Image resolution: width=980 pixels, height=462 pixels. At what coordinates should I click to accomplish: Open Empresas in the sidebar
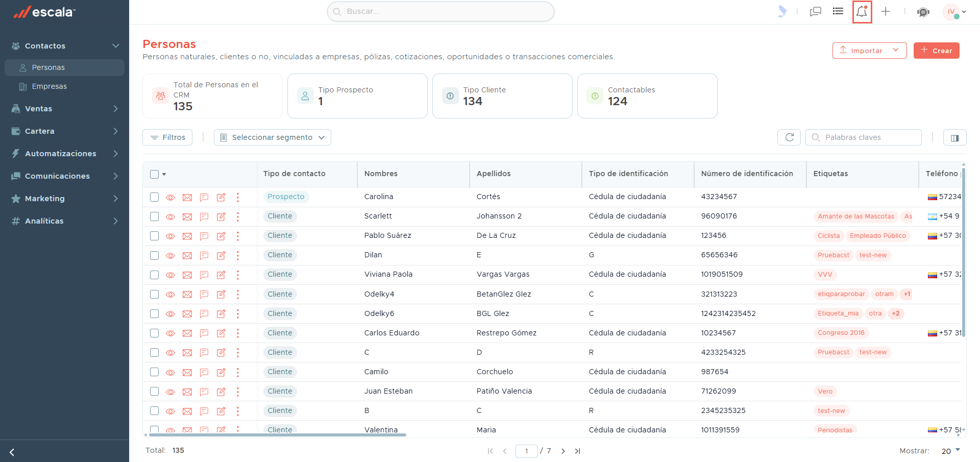65,86
